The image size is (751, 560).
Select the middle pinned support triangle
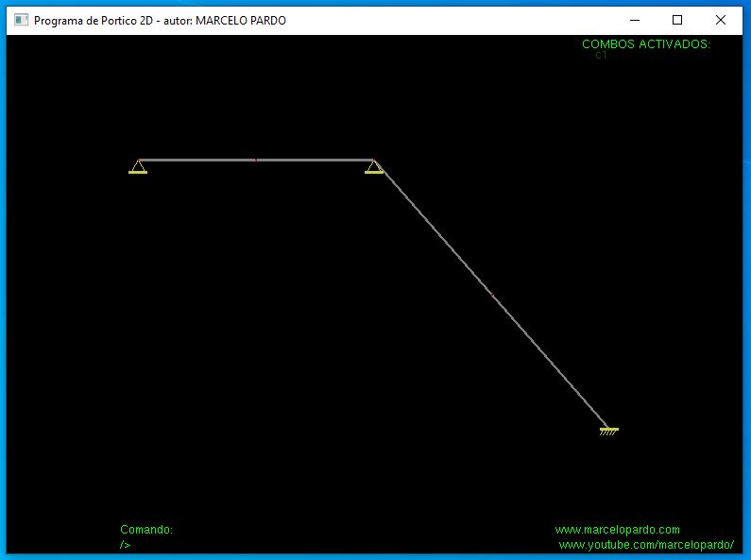(x=374, y=168)
